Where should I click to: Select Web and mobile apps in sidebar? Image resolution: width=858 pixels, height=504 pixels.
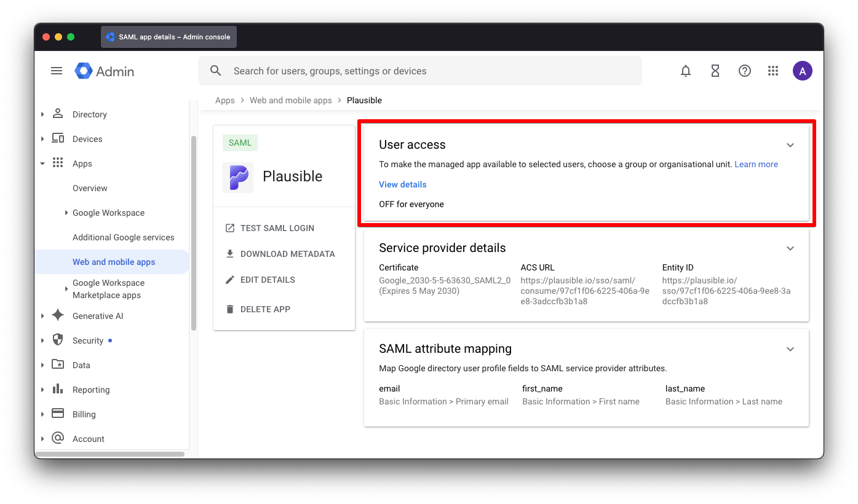(x=114, y=262)
